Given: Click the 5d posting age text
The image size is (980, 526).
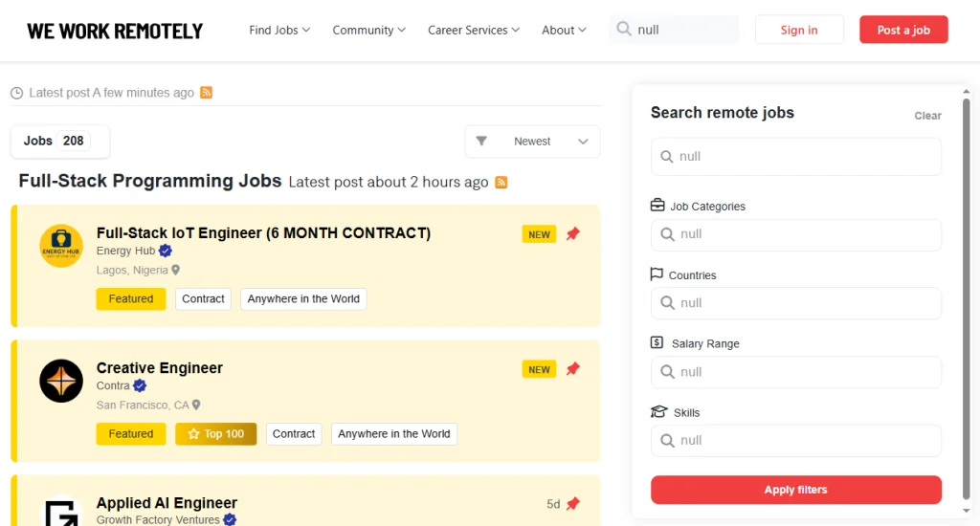Looking at the screenshot, I should click(553, 504).
